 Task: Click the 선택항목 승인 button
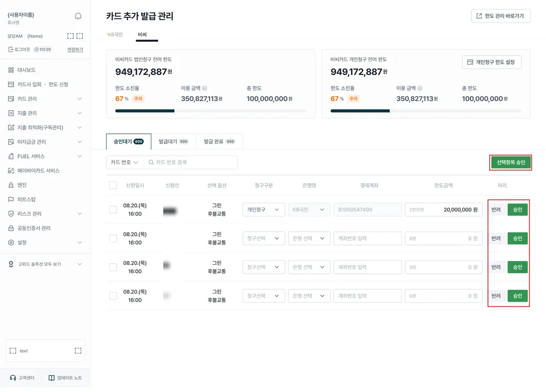pos(511,163)
